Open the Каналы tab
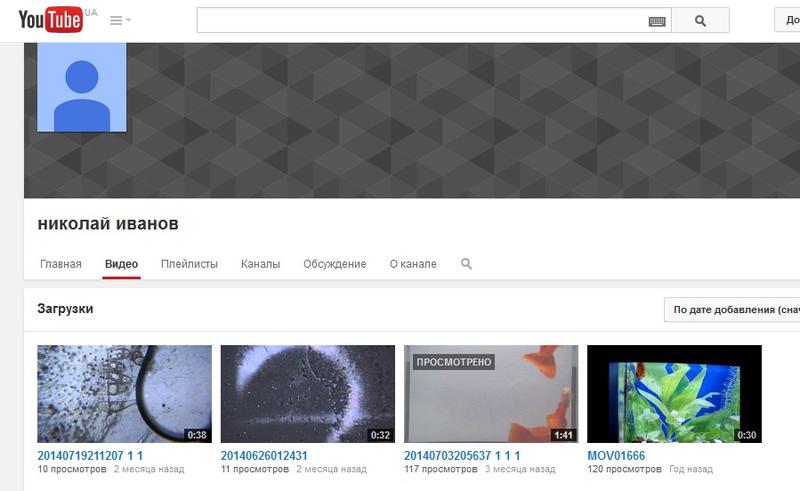 (x=260, y=264)
